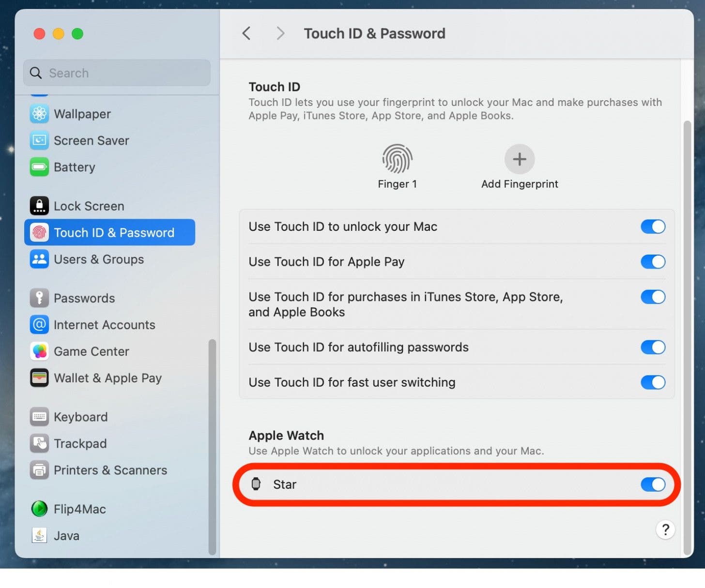Screen dimensions: 705x588
Task: Click the Add Fingerprint plus icon
Action: (519, 159)
